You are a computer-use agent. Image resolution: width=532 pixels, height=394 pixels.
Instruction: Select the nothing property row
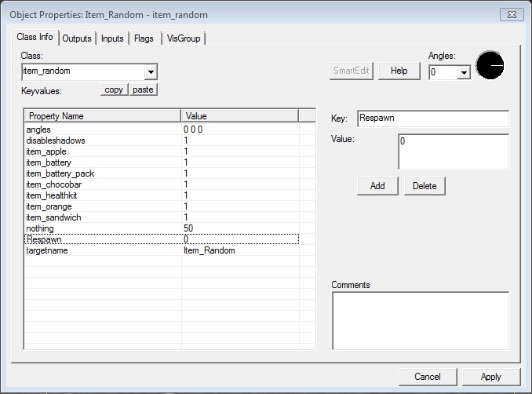point(162,228)
